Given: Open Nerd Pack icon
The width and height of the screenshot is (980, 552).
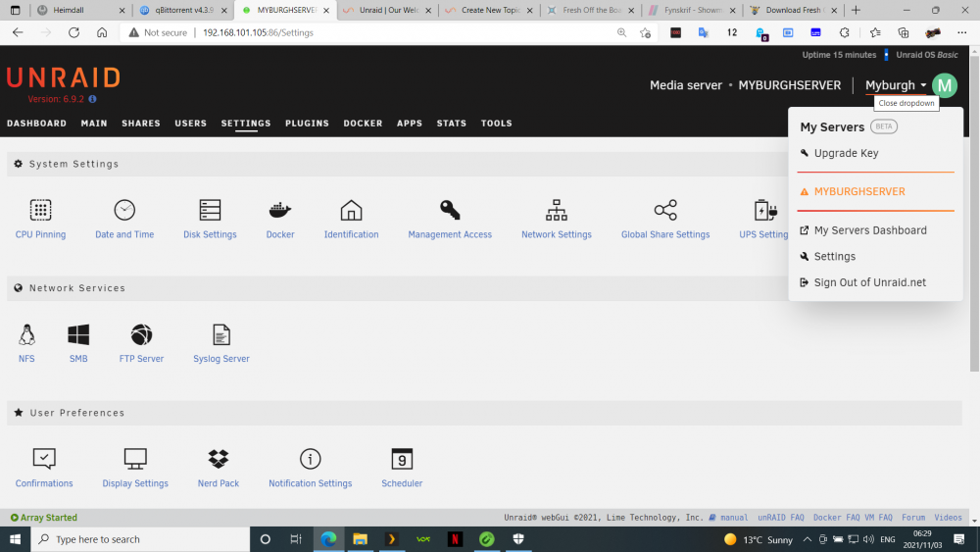Looking at the screenshot, I should click(x=219, y=459).
